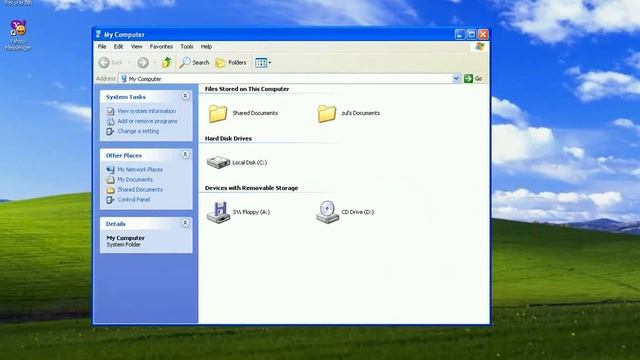640x360 pixels.
Task: Open the Edit menu
Action: [x=118, y=47]
